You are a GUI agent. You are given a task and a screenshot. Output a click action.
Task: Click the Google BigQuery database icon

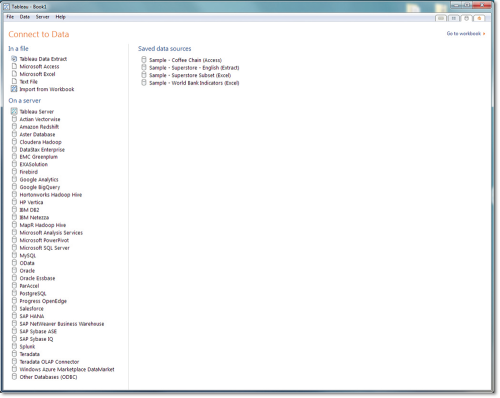[x=14, y=187]
